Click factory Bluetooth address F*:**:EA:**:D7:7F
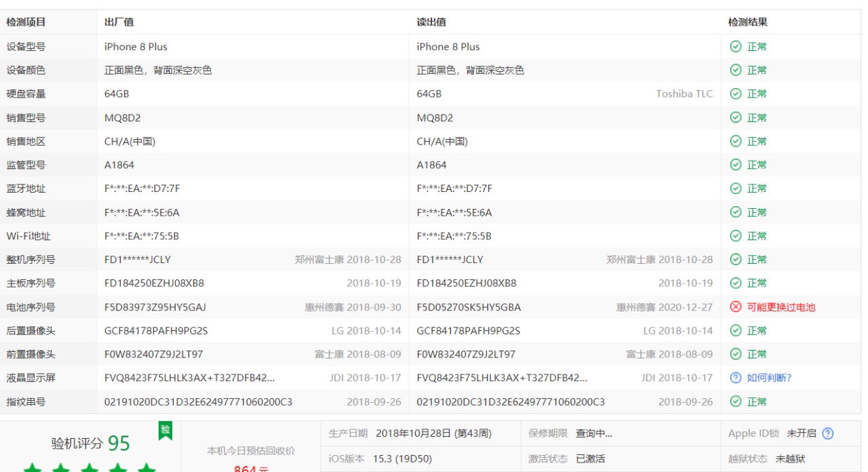Viewport: 868px width, 472px height. 142,189
